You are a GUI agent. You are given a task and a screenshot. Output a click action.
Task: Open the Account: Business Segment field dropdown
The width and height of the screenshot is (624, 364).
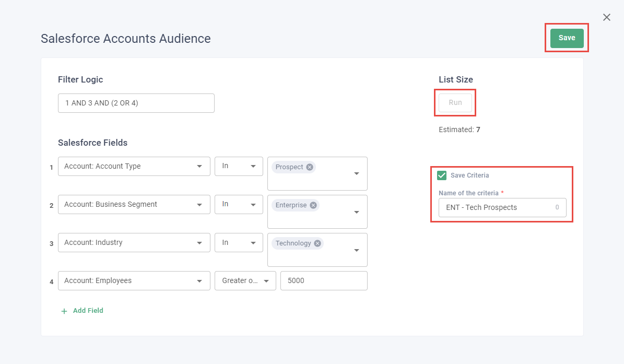click(x=134, y=204)
